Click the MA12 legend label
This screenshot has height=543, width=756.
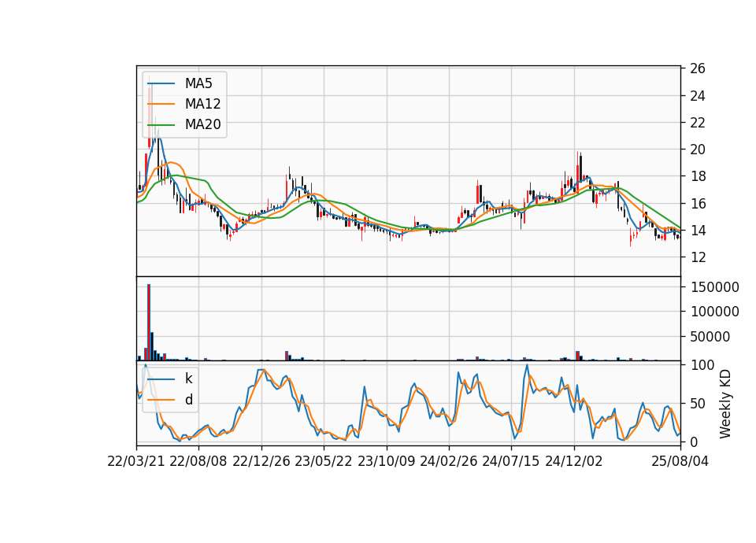point(202,104)
